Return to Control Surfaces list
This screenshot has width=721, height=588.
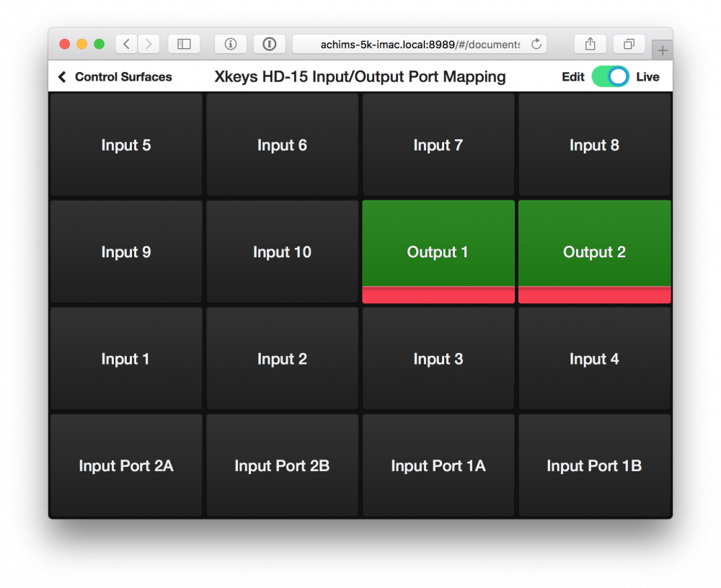(x=123, y=77)
